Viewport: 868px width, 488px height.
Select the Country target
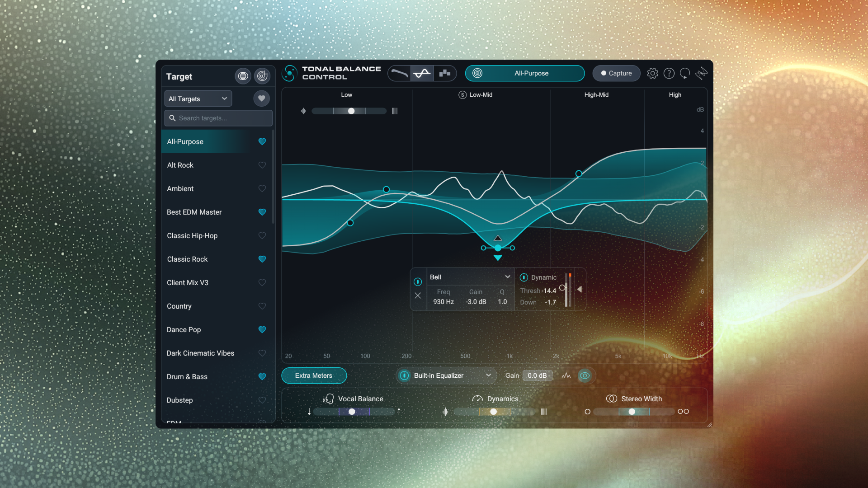(217, 306)
